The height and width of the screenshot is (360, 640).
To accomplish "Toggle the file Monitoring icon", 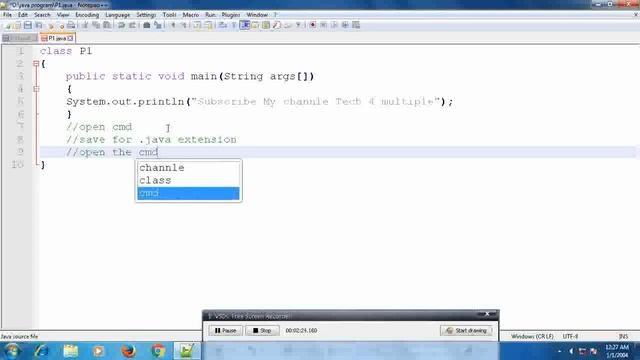I will (x=298, y=25).
